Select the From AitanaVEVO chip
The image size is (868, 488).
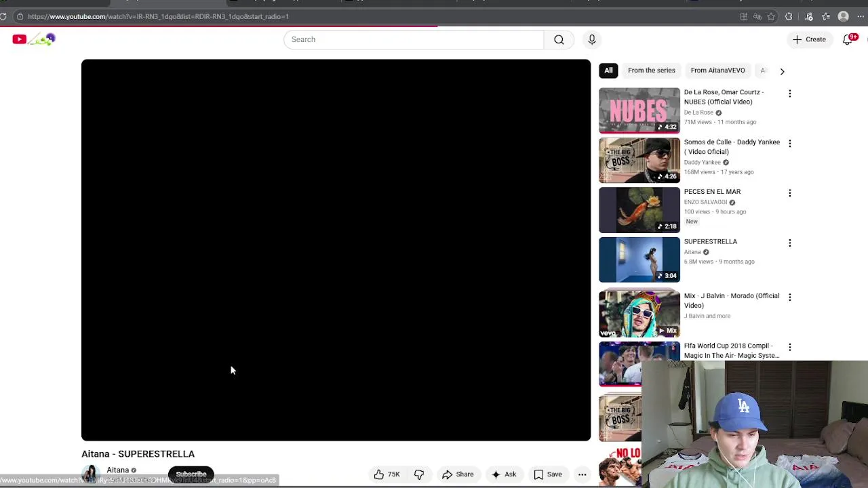(x=717, y=70)
